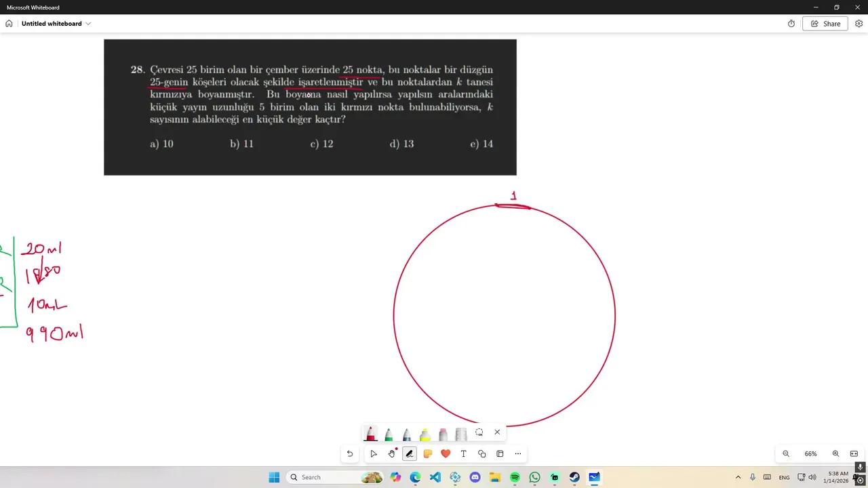Open the Windows Start menu
This screenshot has height=488, width=868.
274,477
